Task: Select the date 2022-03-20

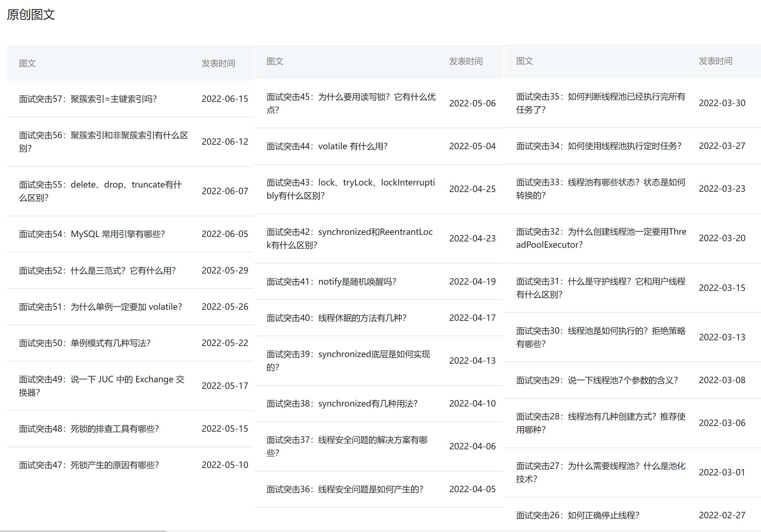Action: coord(722,238)
